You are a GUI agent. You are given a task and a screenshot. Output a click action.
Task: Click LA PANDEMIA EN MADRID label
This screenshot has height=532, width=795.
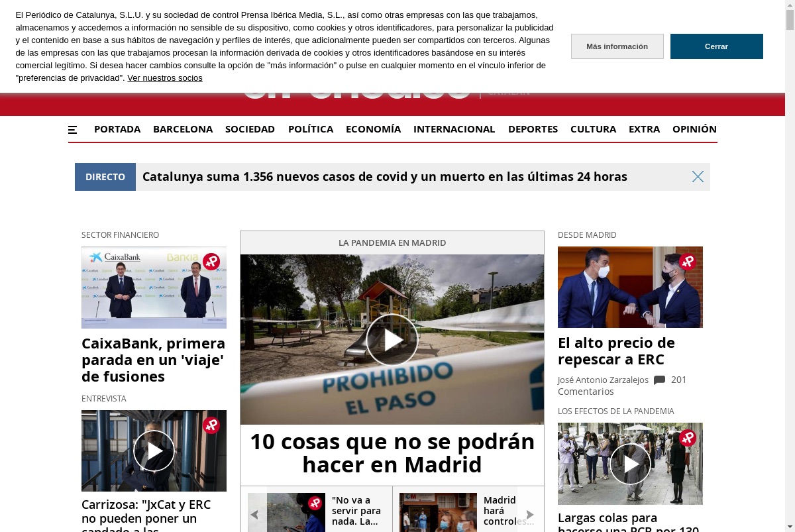392,243
